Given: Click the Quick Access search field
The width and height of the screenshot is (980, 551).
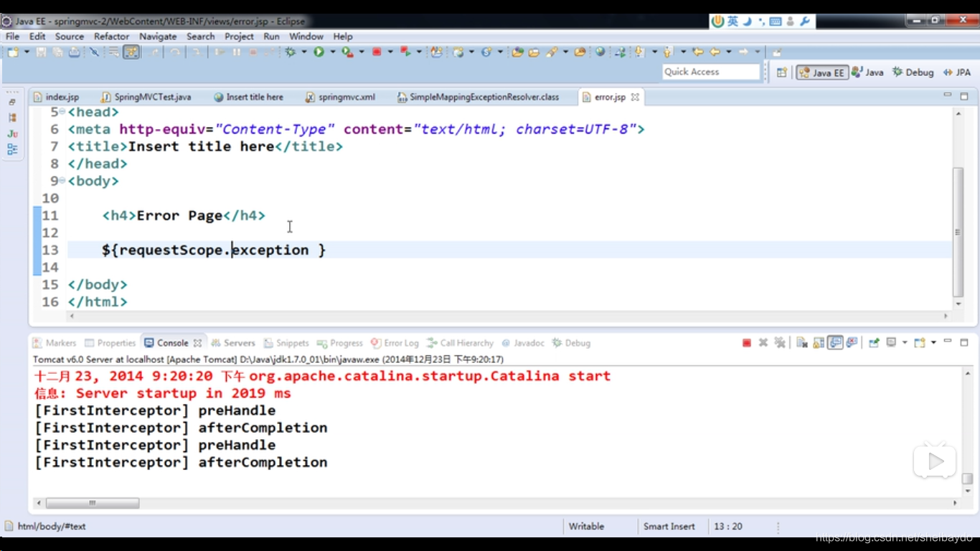Looking at the screenshot, I should click(710, 72).
